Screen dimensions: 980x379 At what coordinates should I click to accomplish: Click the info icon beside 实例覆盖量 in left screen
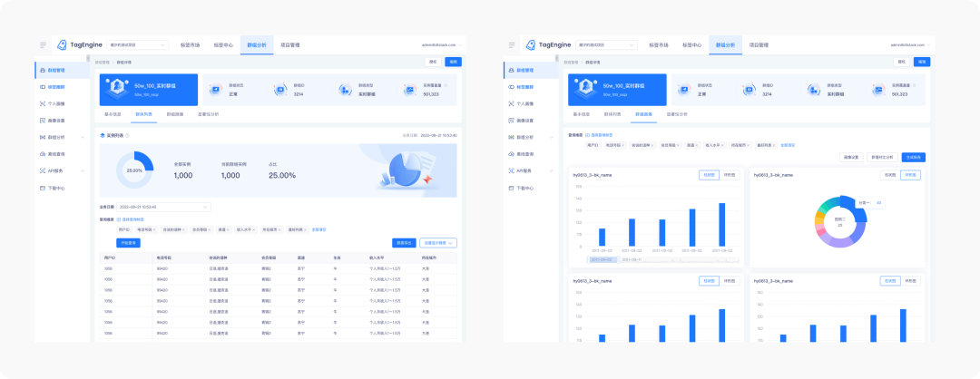coord(445,85)
